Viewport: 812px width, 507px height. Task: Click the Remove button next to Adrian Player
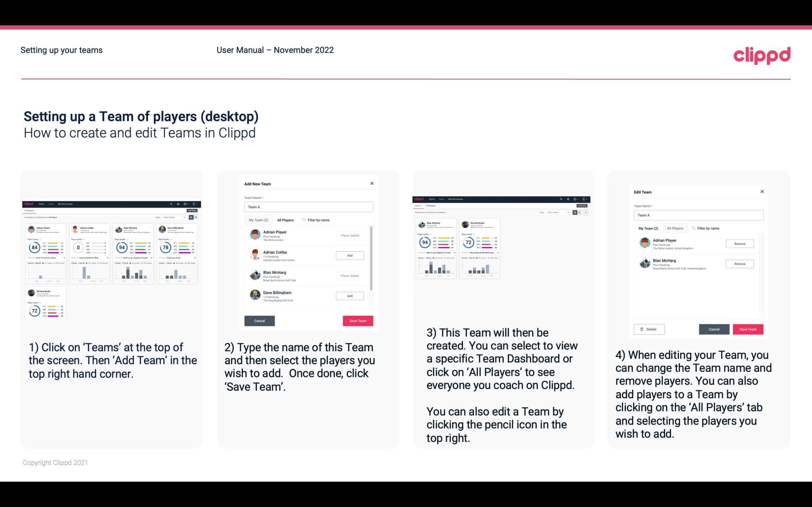pyautogui.click(x=739, y=244)
